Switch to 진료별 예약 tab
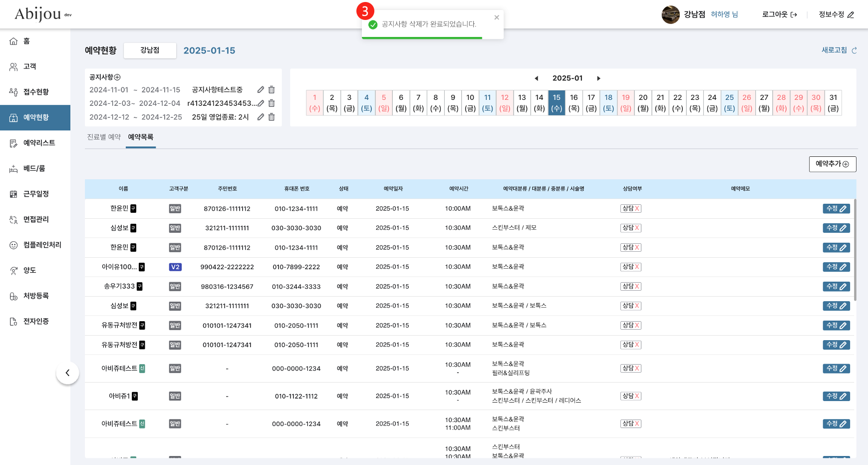This screenshot has height=465, width=868. (x=104, y=137)
